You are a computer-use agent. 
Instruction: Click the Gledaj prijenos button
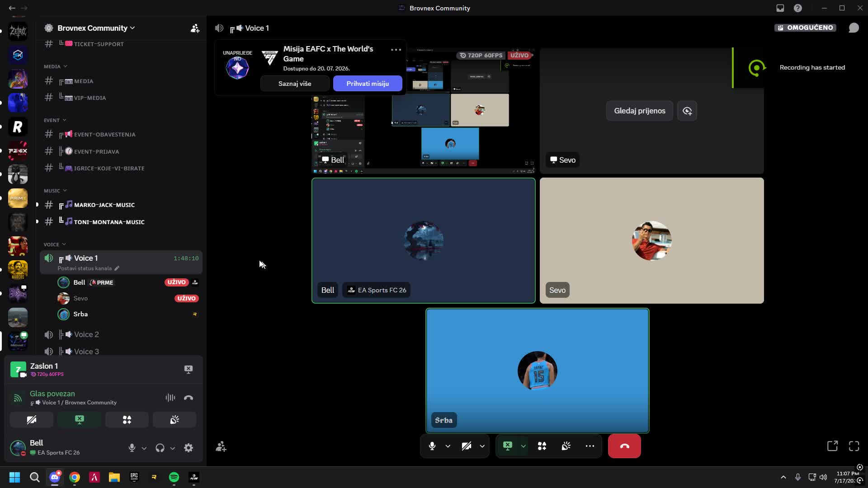(x=639, y=111)
